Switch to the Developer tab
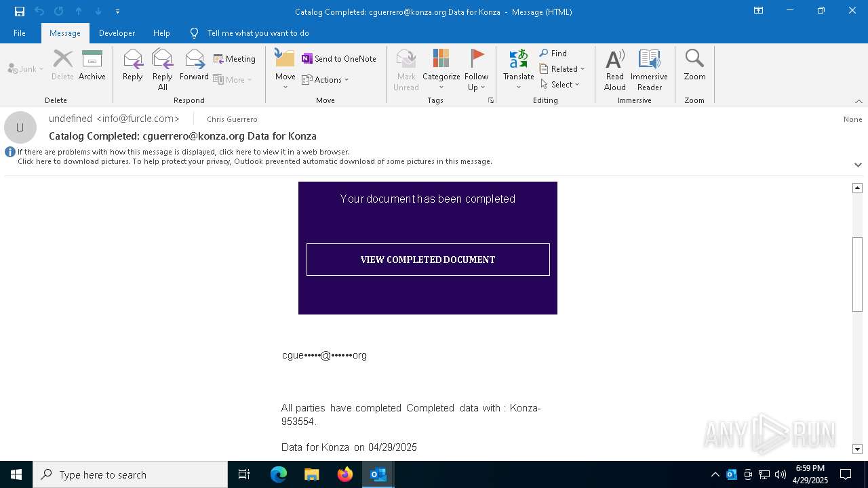 coord(117,33)
